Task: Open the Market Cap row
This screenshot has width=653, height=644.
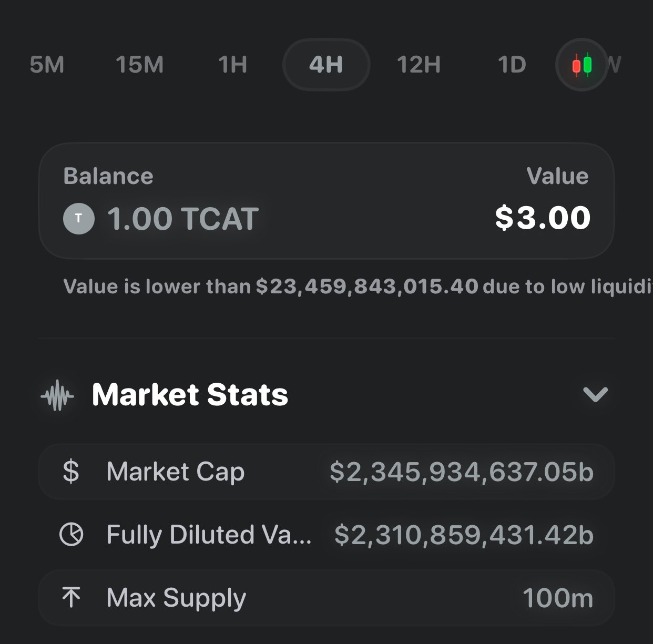Action: click(x=326, y=471)
